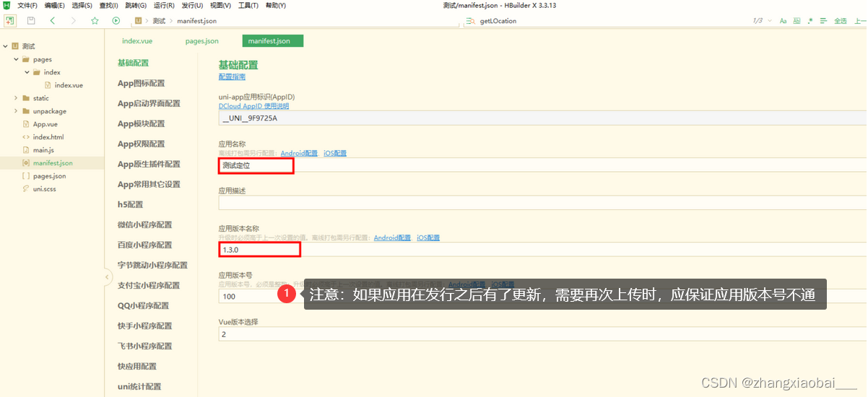Toggle the whole-word match search option
The height and width of the screenshot is (397, 868).
pyautogui.click(x=797, y=21)
